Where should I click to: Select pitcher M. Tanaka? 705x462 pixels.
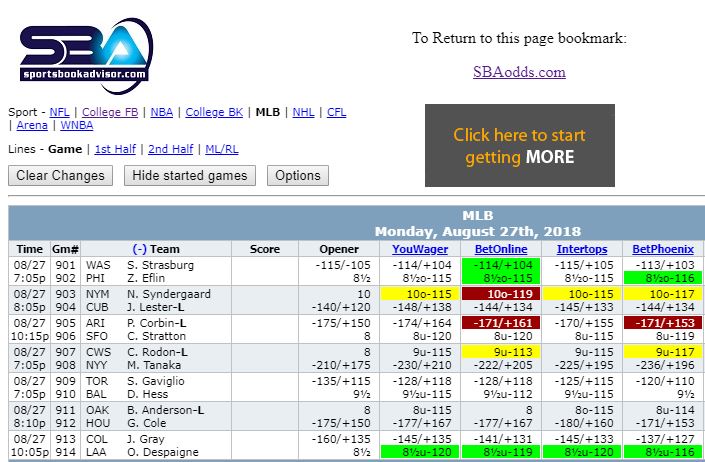[154, 365]
